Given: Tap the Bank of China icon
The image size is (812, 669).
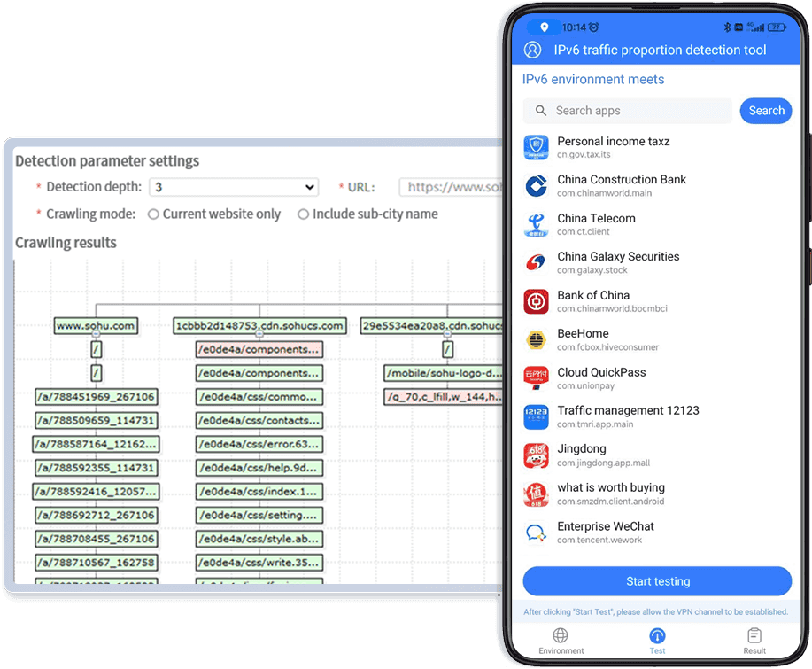Looking at the screenshot, I should point(537,301).
